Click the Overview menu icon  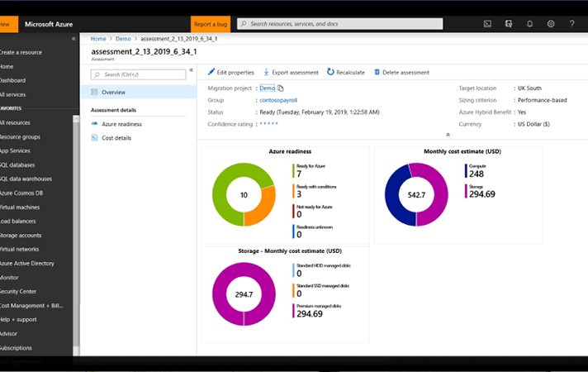94,92
